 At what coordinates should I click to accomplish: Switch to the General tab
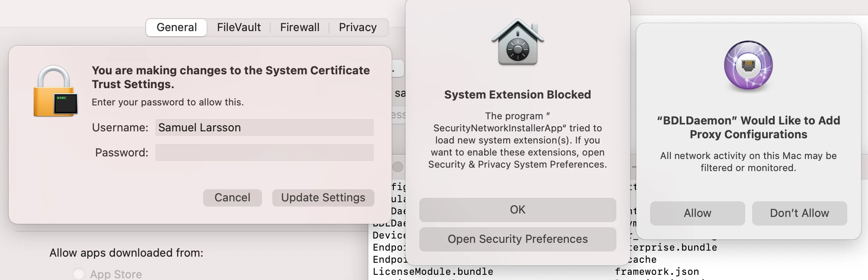click(x=176, y=27)
